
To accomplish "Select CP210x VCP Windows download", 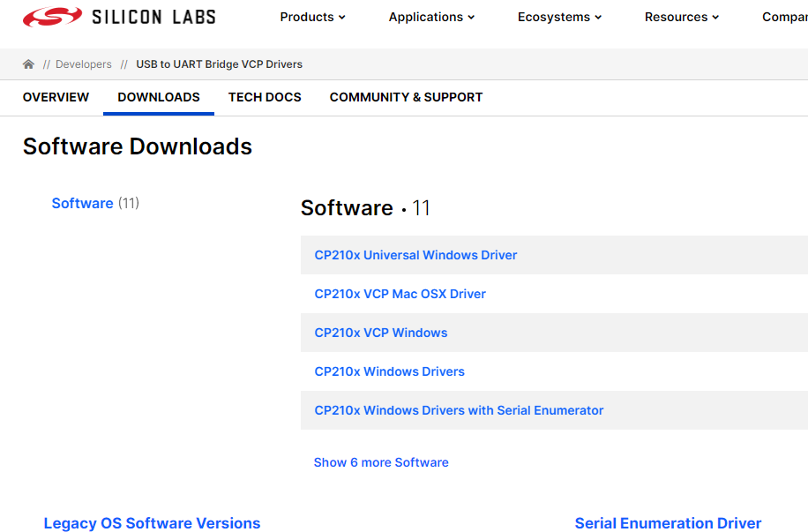I will pos(381,333).
